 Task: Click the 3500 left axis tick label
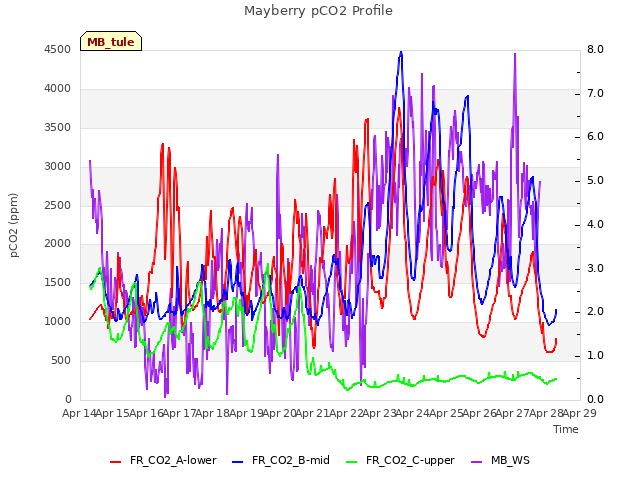58,127
